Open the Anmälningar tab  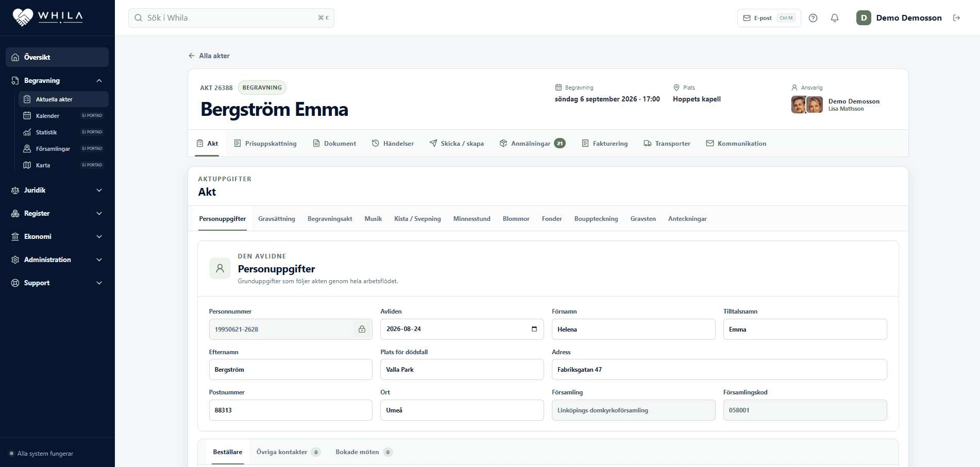tap(532, 144)
